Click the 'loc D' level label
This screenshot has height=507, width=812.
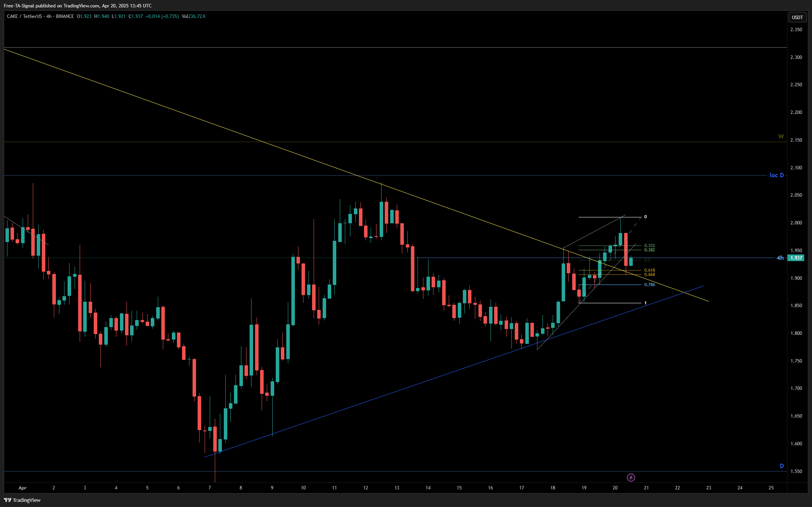776,175
